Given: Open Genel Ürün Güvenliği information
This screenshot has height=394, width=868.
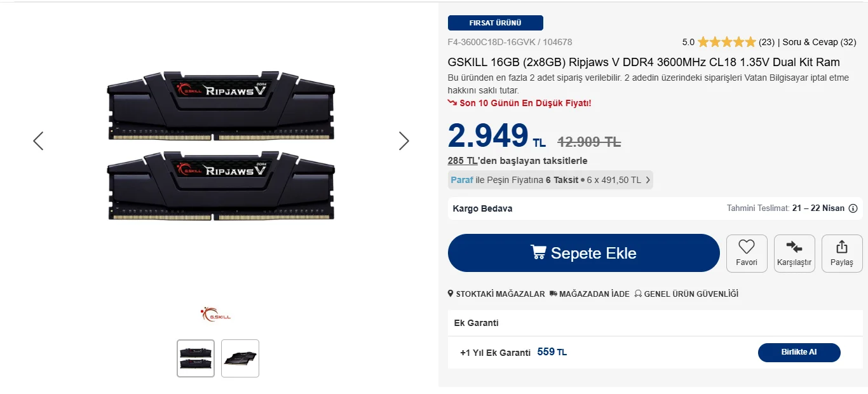Looking at the screenshot, I should (x=686, y=294).
